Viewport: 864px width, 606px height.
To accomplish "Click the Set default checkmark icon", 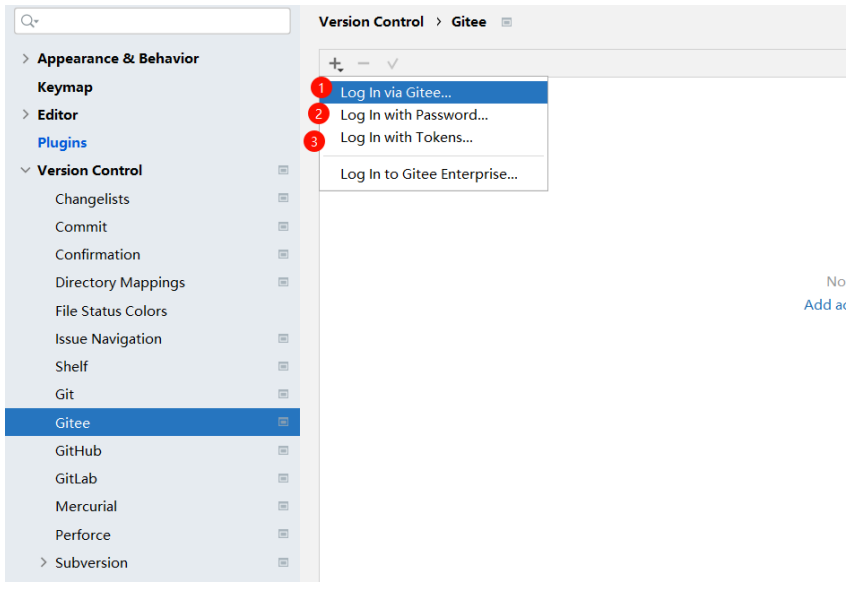I will 392,64.
